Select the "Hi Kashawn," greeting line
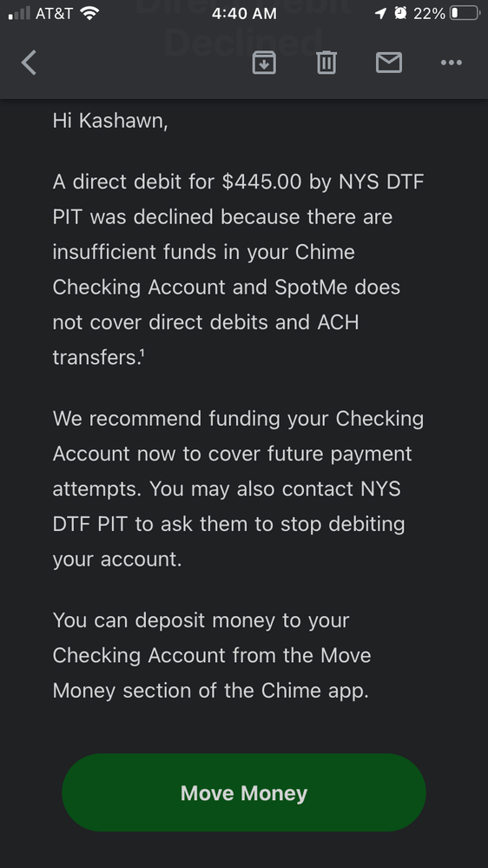Screen dimensions: 488x868 click(110, 121)
